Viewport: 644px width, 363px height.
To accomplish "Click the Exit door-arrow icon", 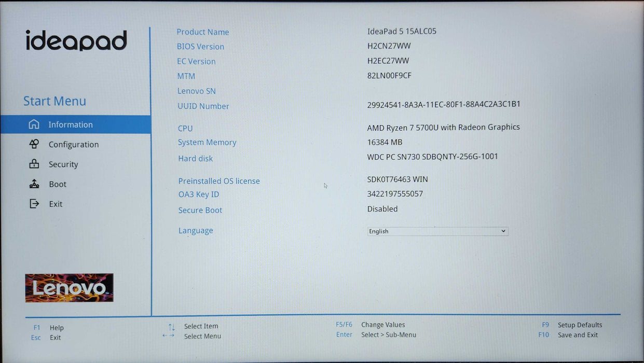I will (x=34, y=204).
